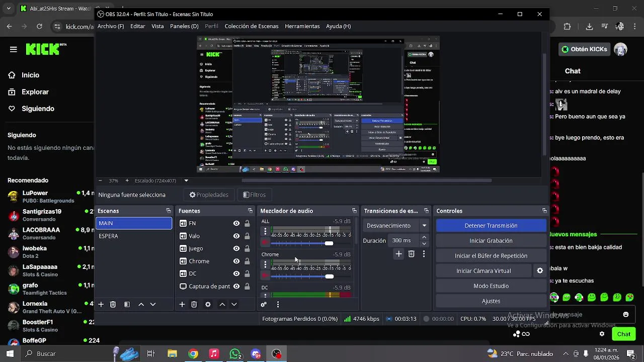The height and width of the screenshot is (362, 644).
Task: Click Detener Transmisión button
Action: (x=491, y=226)
